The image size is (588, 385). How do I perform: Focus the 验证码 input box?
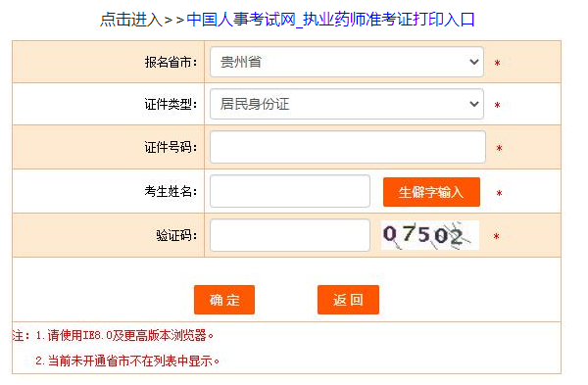tap(290, 235)
